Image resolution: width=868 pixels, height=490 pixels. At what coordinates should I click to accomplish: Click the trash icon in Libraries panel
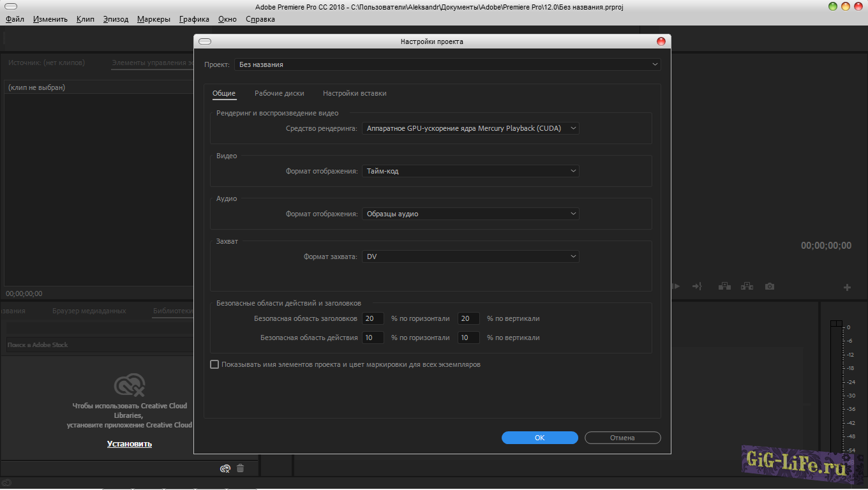(241, 468)
